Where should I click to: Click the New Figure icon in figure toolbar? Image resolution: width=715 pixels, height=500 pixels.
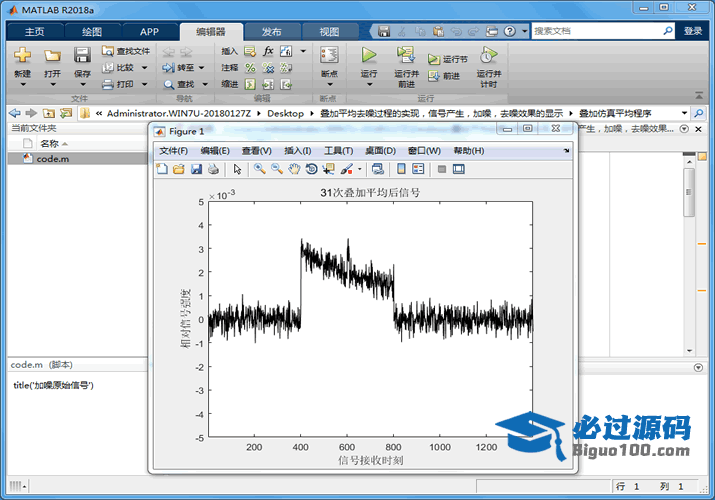tap(162, 169)
